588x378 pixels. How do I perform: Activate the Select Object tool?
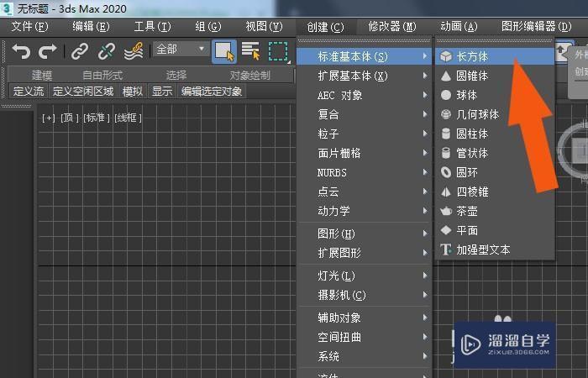point(223,51)
